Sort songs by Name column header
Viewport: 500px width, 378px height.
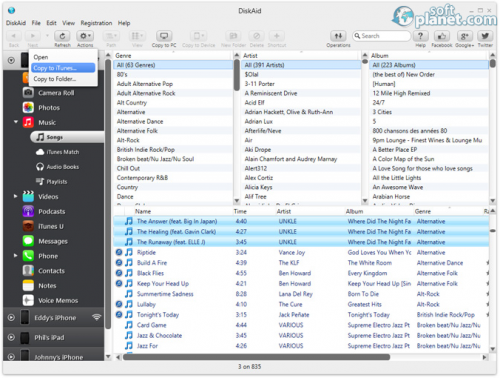click(143, 211)
